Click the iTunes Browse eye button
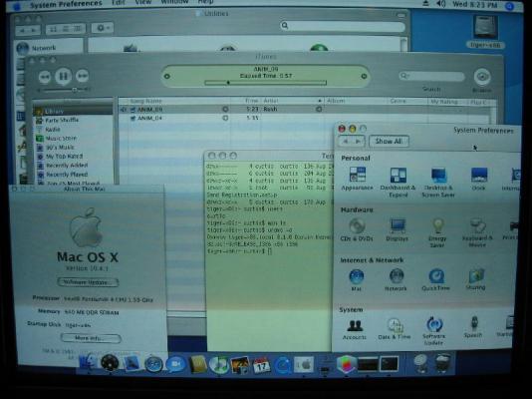This screenshot has height=399, width=532. (x=482, y=77)
